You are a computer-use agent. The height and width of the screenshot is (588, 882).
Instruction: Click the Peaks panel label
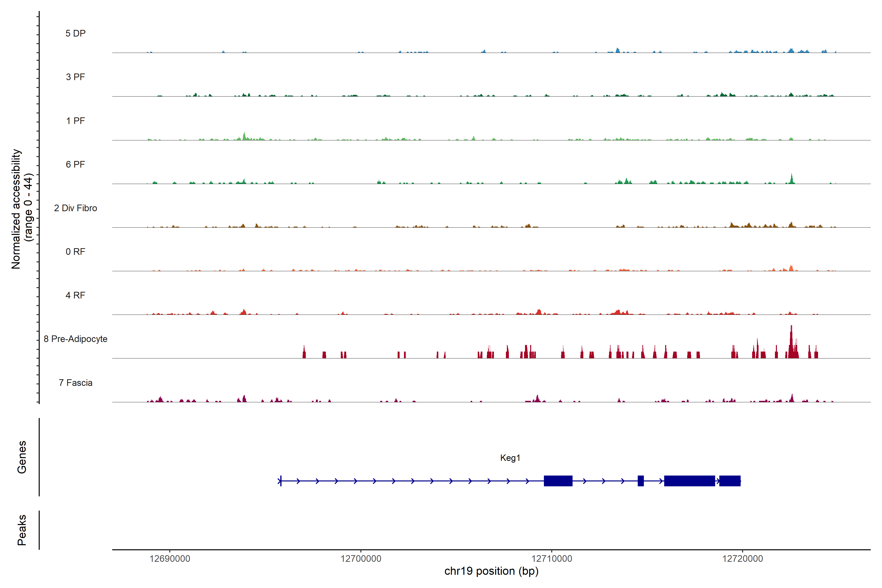tap(22, 530)
